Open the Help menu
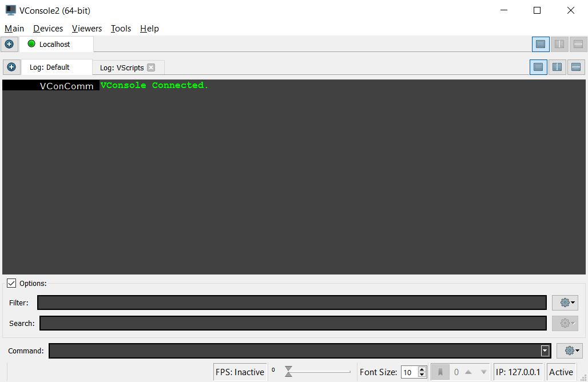This screenshot has height=382, width=588. coord(149,29)
